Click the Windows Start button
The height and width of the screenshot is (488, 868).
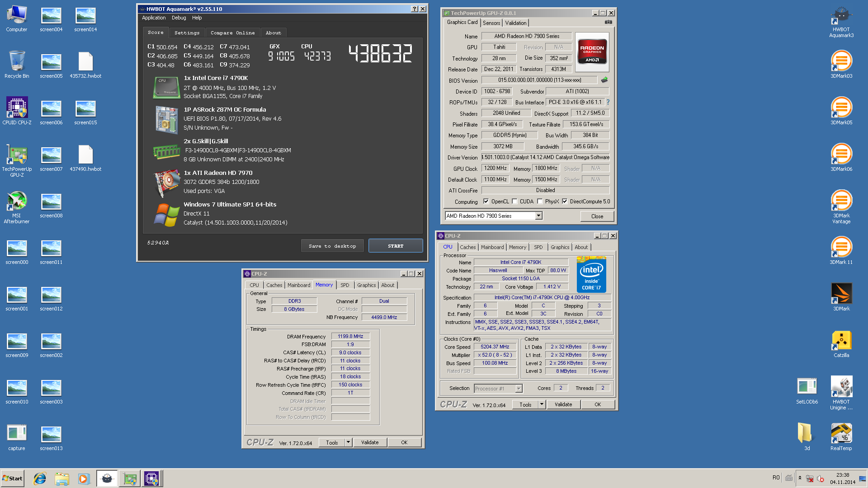pos(12,479)
